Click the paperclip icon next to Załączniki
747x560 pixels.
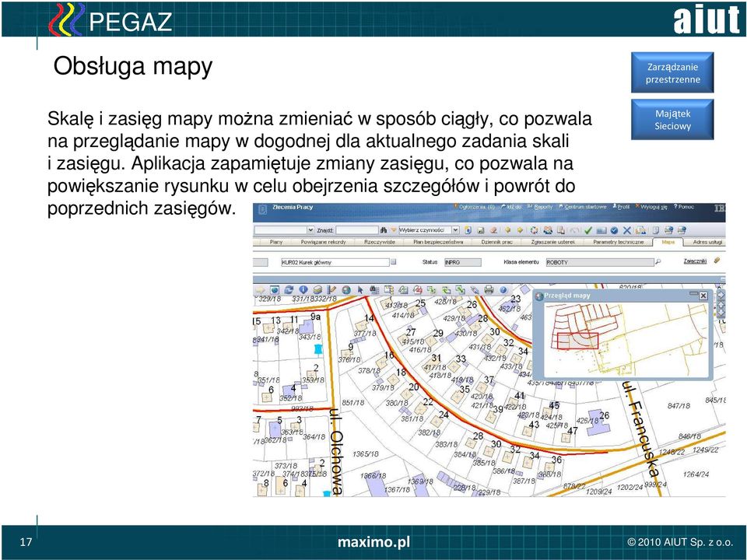pyautogui.click(x=717, y=260)
